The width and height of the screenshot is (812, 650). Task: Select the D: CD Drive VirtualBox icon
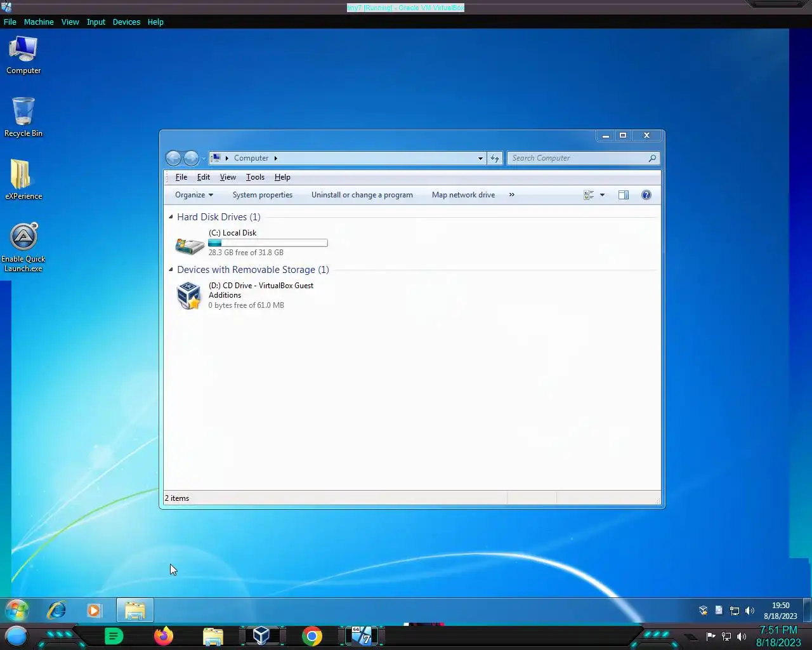tap(189, 296)
